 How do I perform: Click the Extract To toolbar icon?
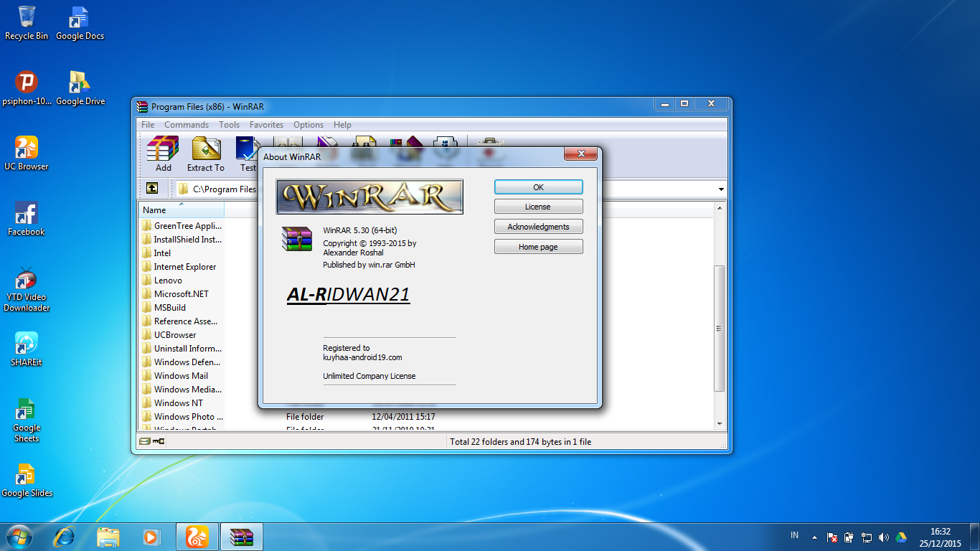206,154
